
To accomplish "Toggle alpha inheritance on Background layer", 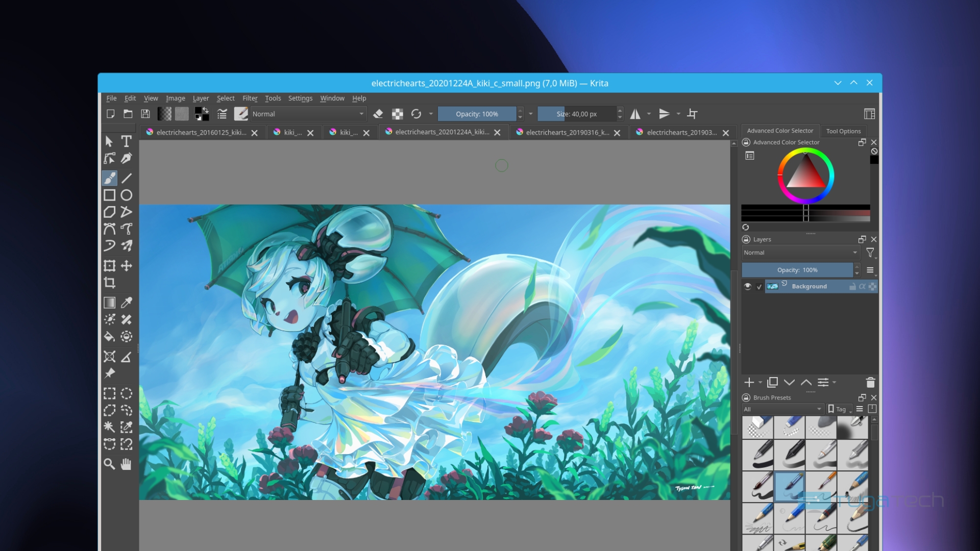I will (x=862, y=286).
